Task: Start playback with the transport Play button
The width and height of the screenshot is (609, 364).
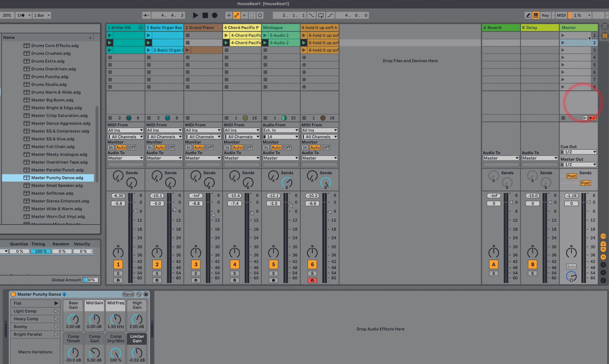Action: [196, 15]
